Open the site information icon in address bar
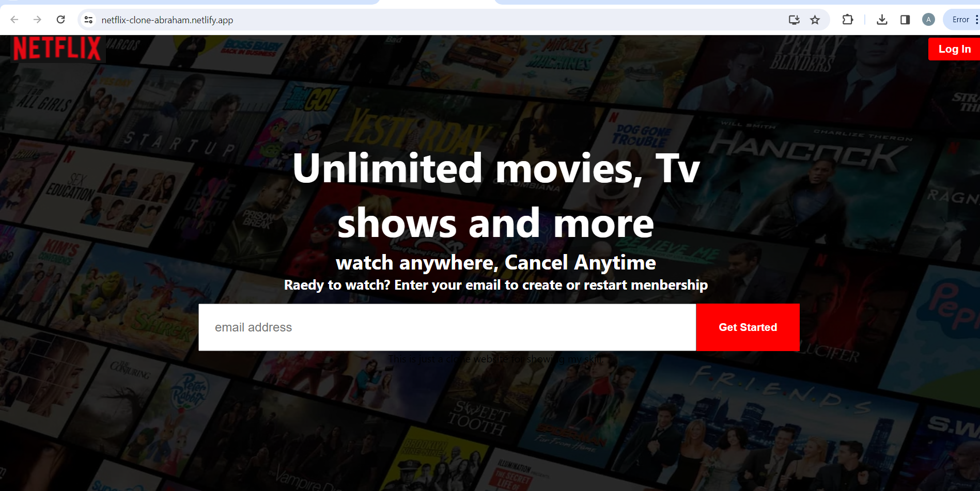 pyautogui.click(x=88, y=20)
